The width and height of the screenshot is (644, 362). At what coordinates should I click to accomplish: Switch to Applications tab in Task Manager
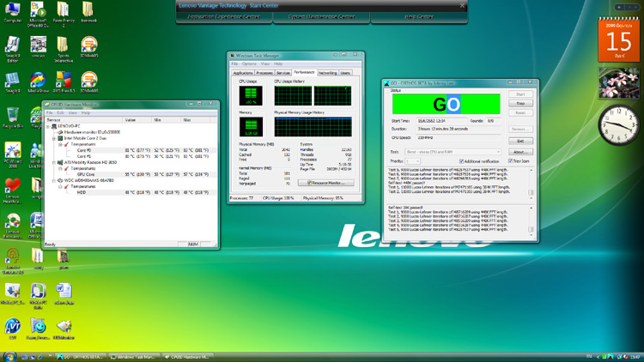[243, 73]
